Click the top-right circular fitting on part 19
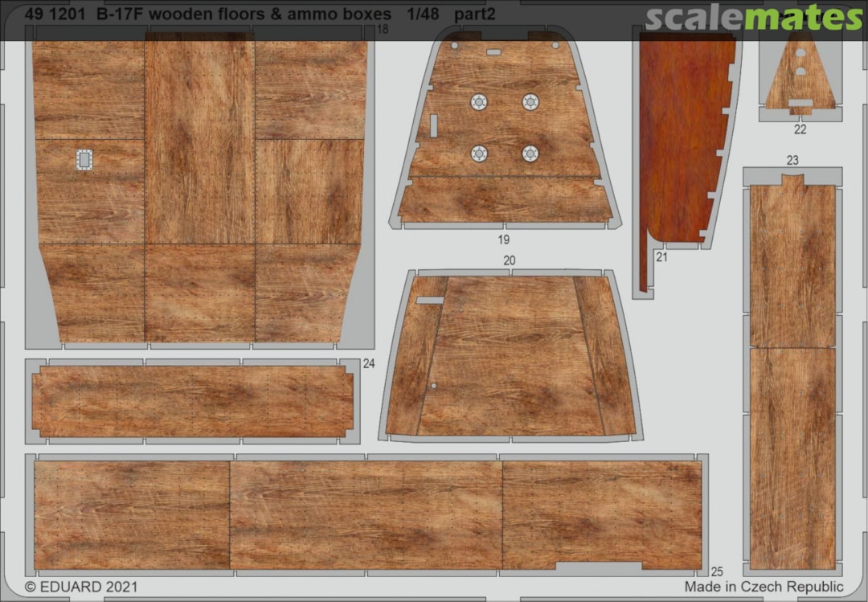Screen dimensions: 868x602 point(530,102)
